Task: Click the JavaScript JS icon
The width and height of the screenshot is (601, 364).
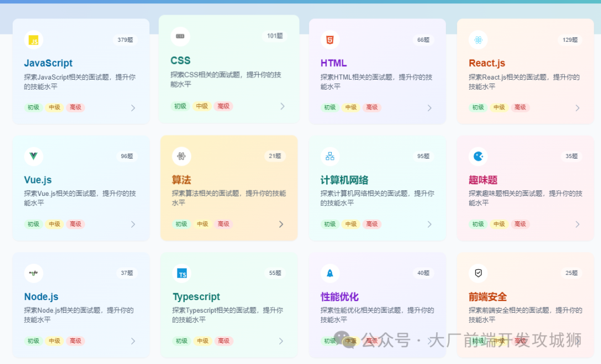Action: (x=33, y=40)
